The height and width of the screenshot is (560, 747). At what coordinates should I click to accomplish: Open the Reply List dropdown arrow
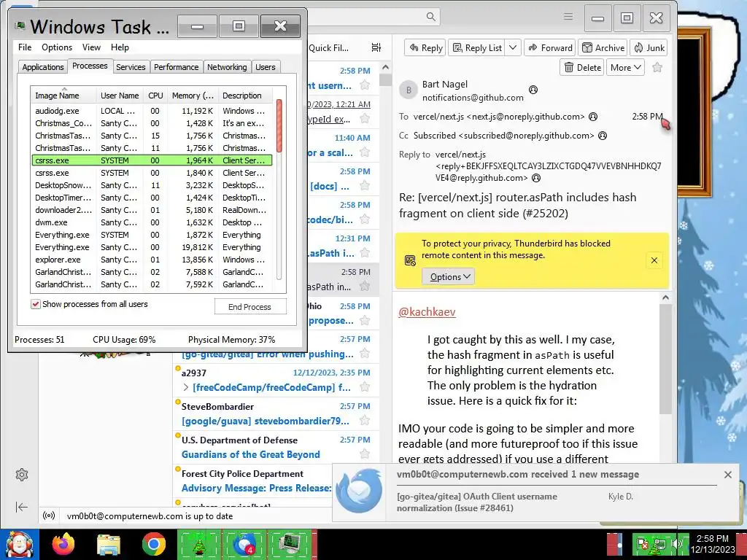pyautogui.click(x=513, y=47)
